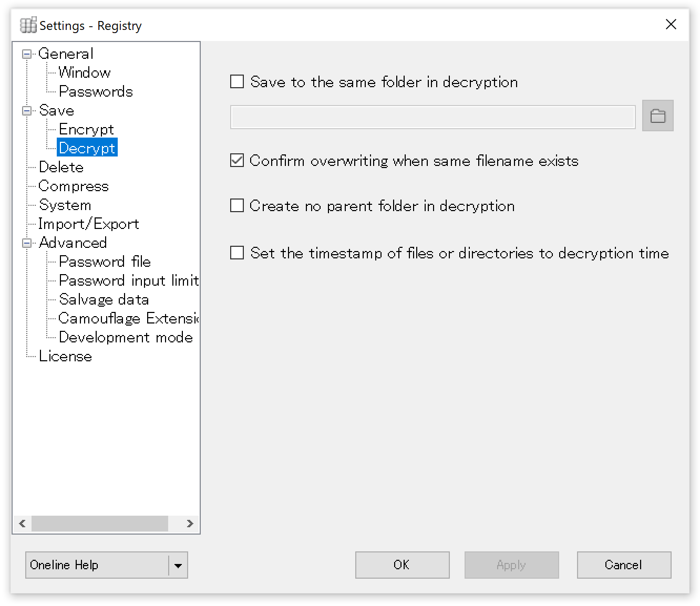The width and height of the screenshot is (700, 606).
Task: Collapse the Save tree node
Action: pos(26,111)
